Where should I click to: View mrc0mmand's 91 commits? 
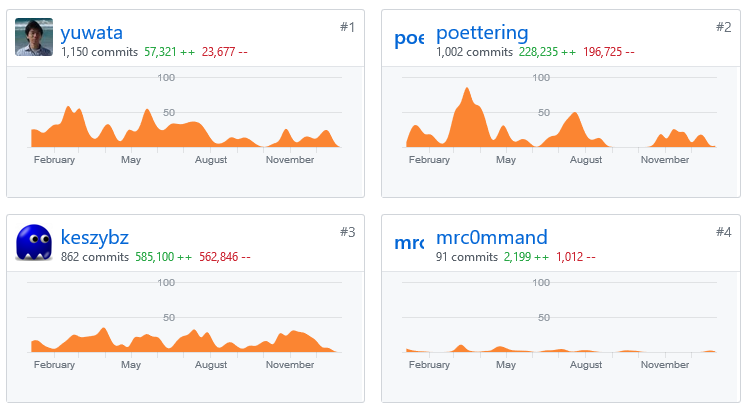point(466,257)
